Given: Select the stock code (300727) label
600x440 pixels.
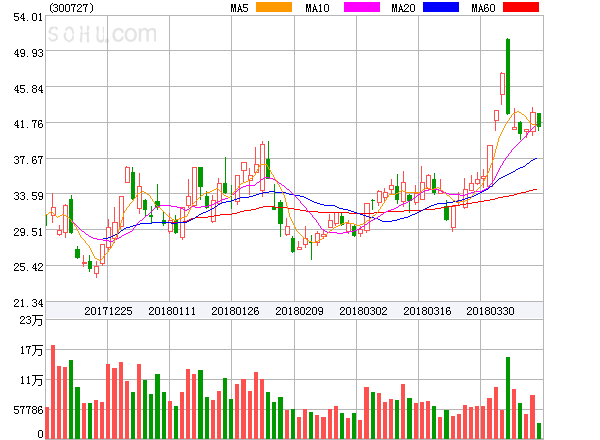Looking at the screenshot, I should (72, 8).
